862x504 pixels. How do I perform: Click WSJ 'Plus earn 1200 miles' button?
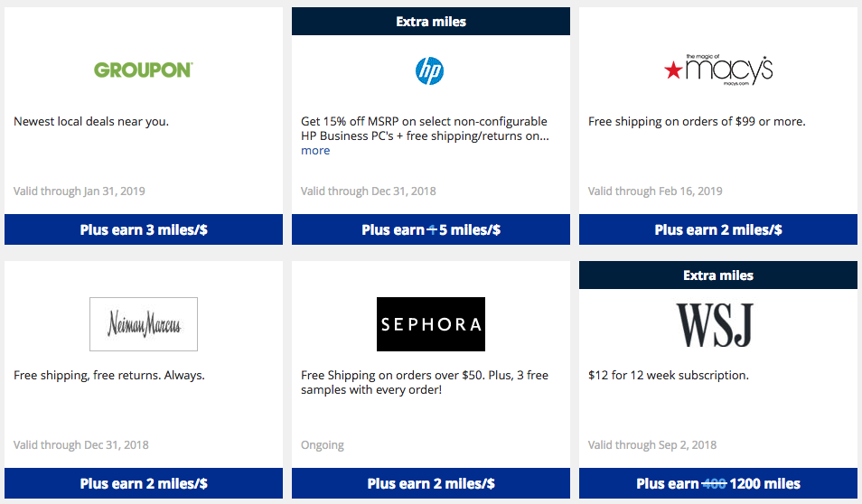pyautogui.click(x=718, y=483)
